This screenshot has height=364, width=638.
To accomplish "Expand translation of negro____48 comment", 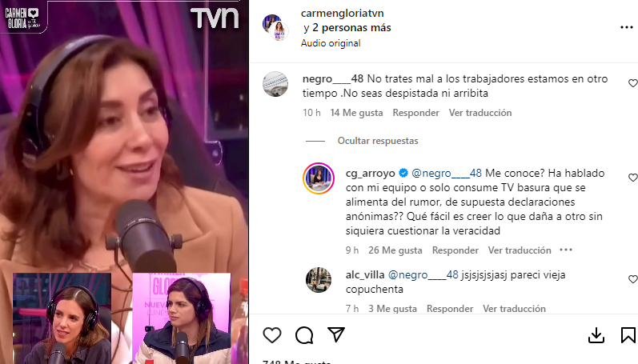I will 480,113.
